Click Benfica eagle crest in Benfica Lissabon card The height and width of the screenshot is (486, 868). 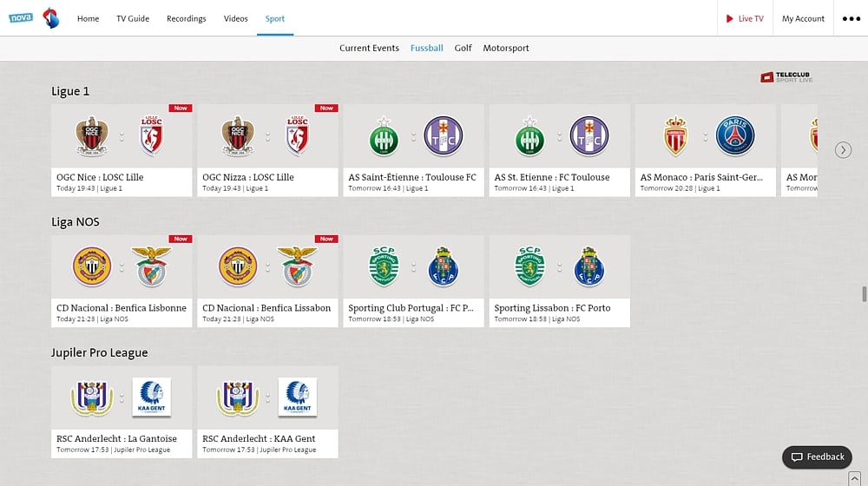coord(297,266)
